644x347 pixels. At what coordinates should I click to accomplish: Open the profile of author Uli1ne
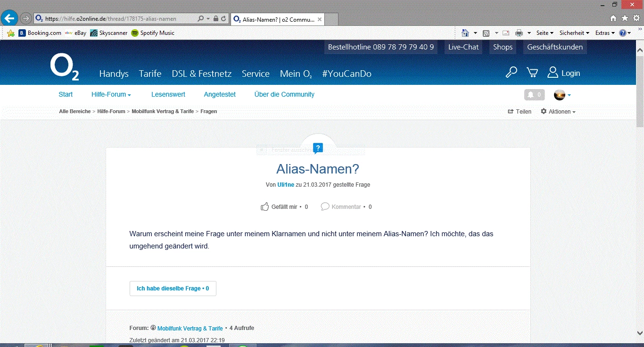(x=286, y=185)
